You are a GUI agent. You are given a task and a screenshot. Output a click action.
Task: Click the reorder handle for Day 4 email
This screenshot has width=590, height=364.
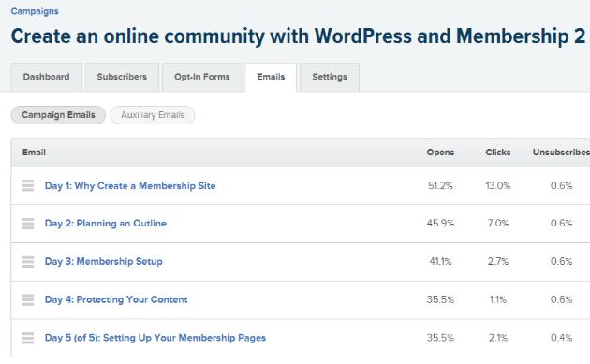28,299
